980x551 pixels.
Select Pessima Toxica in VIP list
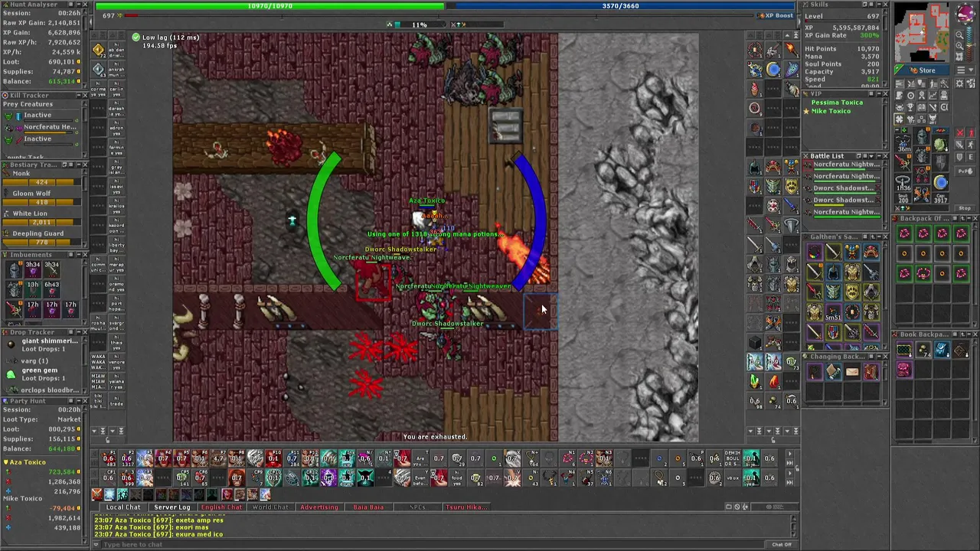click(x=837, y=103)
